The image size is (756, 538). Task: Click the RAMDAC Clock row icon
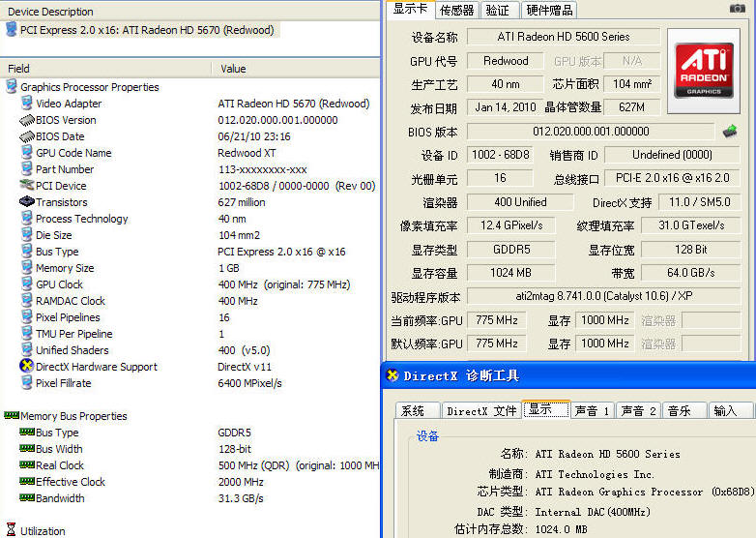pyautogui.click(x=26, y=300)
